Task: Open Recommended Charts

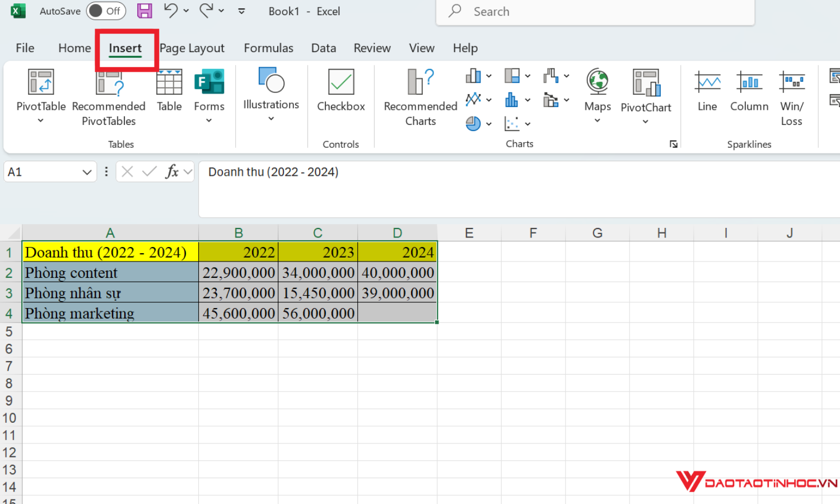Action: pyautogui.click(x=420, y=96)
